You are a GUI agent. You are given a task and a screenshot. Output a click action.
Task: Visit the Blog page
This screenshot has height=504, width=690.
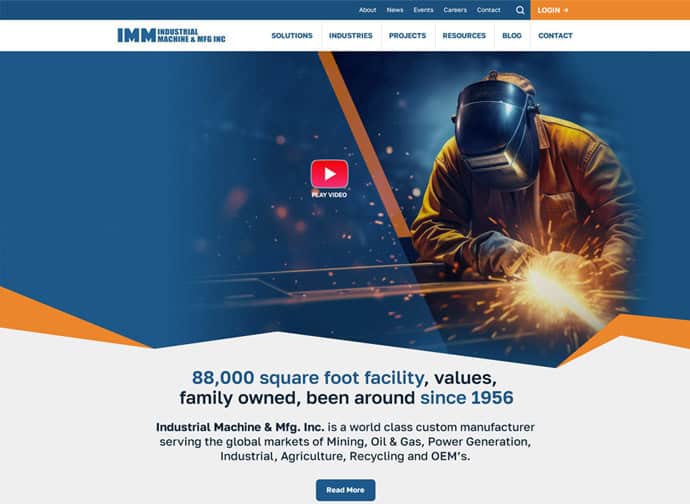(512, 36)
